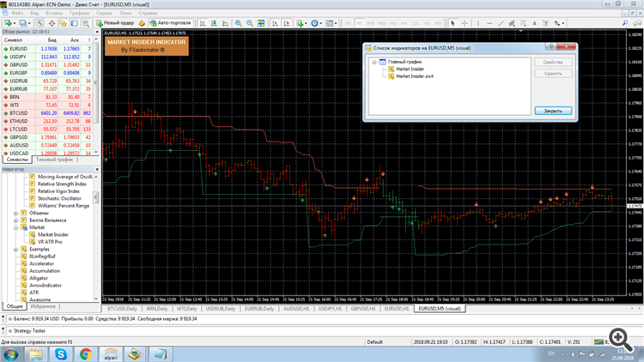
Task: Expand the Examples folder in Navigator
Action: (16, 250)
